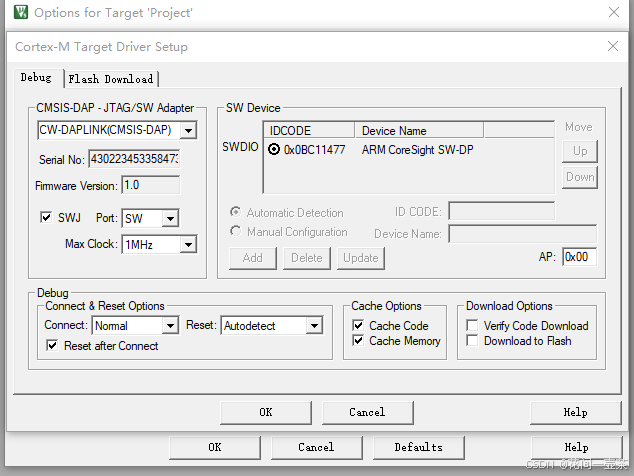Click the SW Device Name input field

coord(522,234)
